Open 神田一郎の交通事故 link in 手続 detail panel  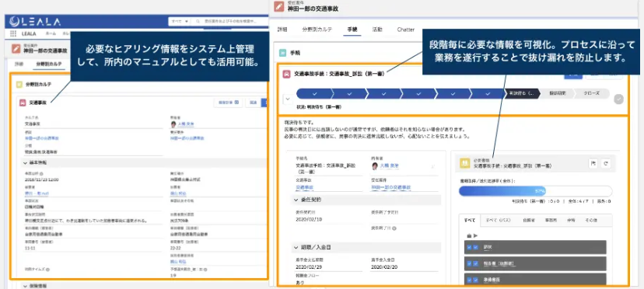(x=391, y=187)
